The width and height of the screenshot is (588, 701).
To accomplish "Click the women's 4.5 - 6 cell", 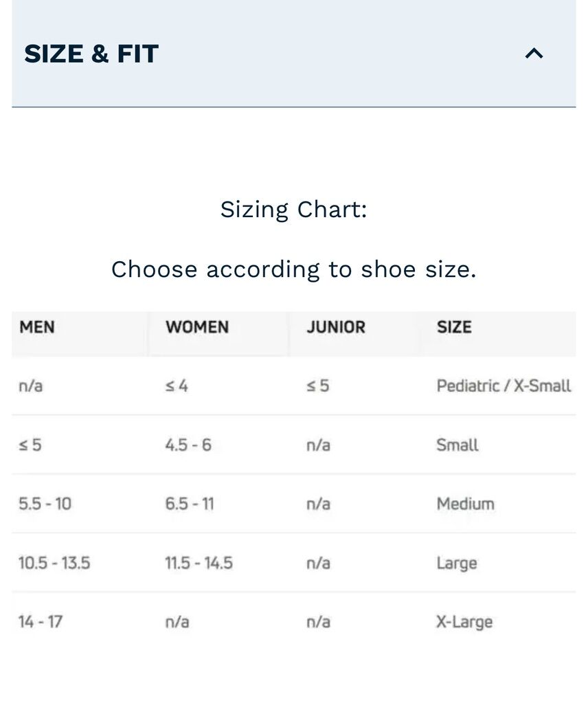I will [188, 445].
